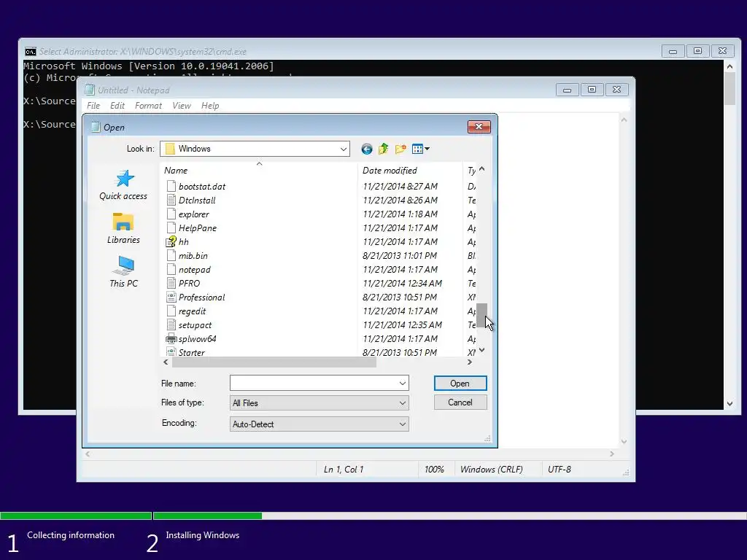The image size is (747, 560).
Task: Open Notepad Format menu
Action: (x=148, y=106)
